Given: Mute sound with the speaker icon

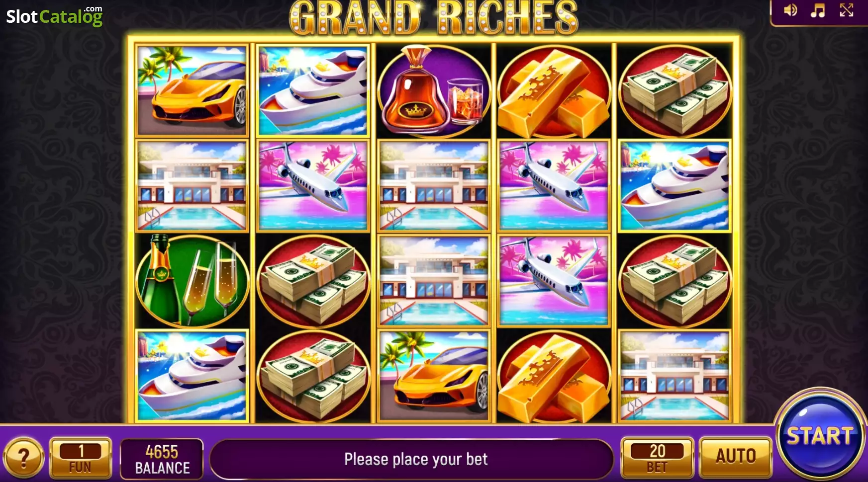Looking at the screenshot, I should [x=790, y=10].
